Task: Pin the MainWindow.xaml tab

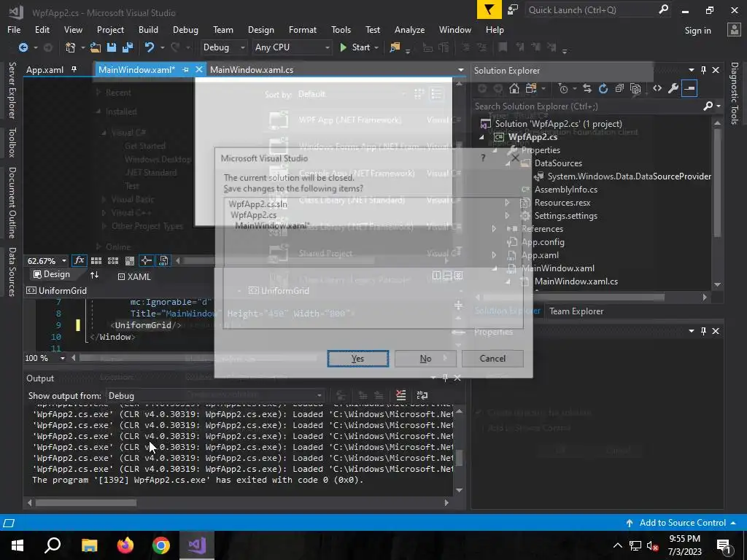Action: tap(186, 69)
